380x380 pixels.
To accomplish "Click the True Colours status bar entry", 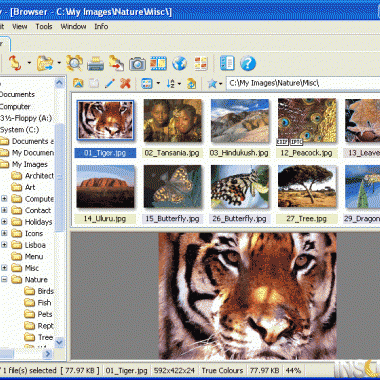I will [x=222, y=370].
